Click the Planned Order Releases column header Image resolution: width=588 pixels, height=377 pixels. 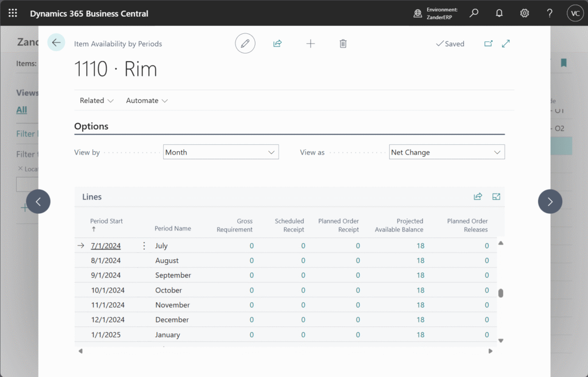467,225
